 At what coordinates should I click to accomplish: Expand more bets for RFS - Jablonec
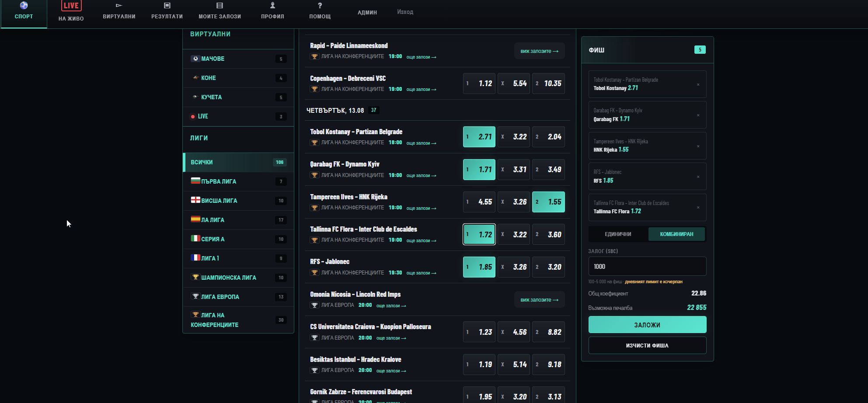tap(421, 273)
